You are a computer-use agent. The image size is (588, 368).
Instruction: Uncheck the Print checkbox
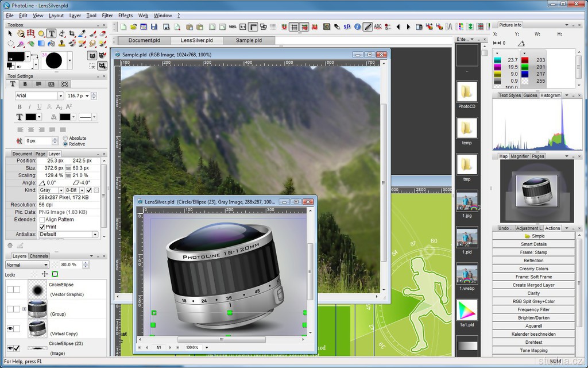(42, 227)
